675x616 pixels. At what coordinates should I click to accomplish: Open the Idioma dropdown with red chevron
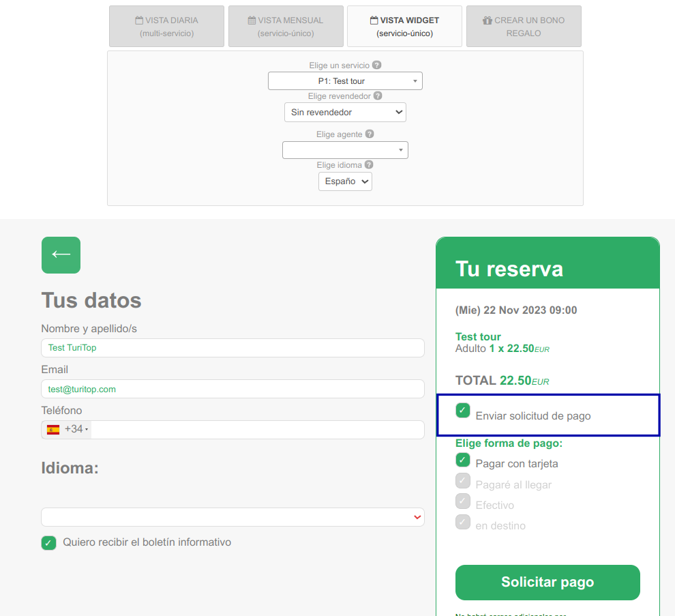pos(233,517)
